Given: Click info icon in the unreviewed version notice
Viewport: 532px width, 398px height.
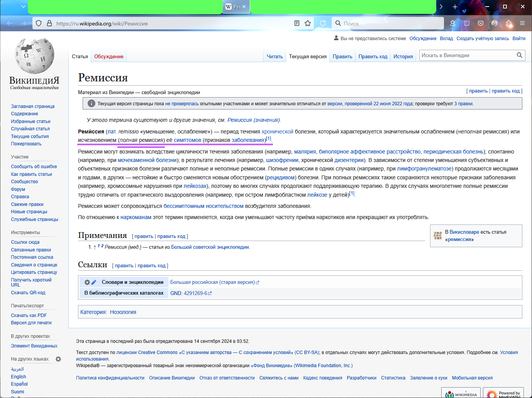Looking at the screenshot, I should pyautogui.click(x=91, y=103).
